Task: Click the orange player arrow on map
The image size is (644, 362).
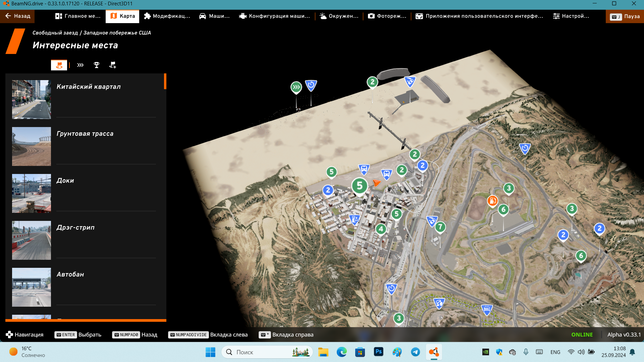Action: pos(376,183)
